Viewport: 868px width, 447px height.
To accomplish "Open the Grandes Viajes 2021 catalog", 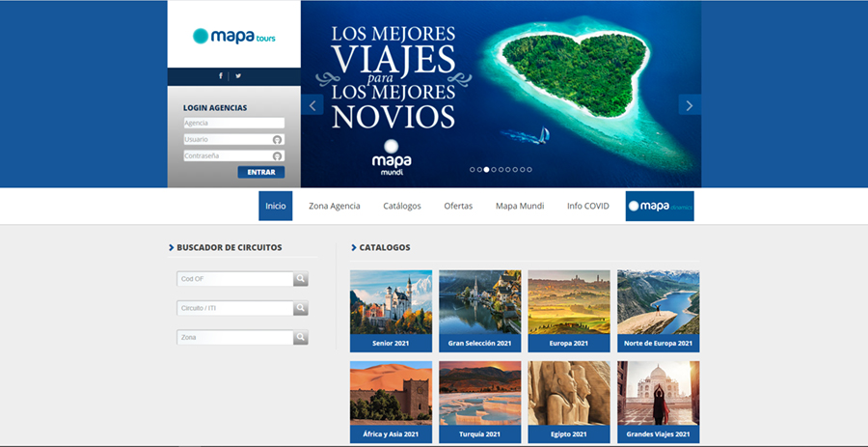I will (x=658, y=403).
